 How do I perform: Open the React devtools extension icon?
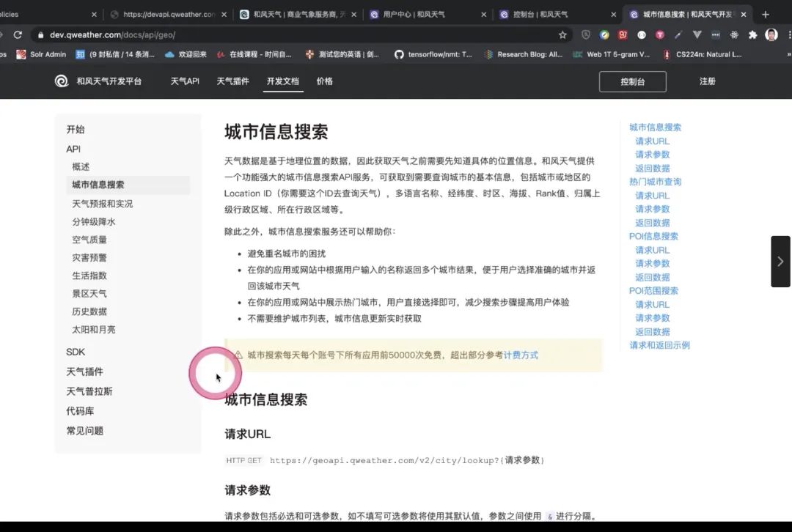[734, 35]
